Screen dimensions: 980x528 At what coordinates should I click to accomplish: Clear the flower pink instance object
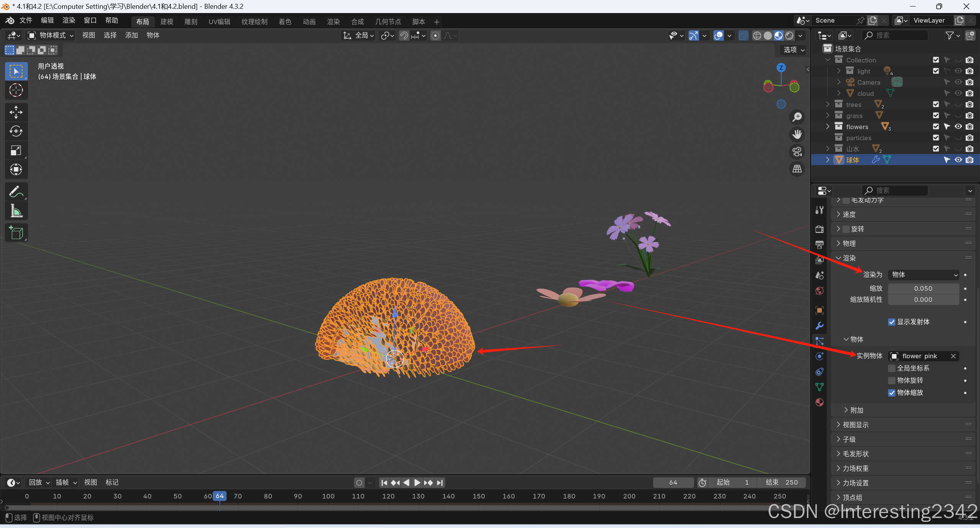coord(953,356)
